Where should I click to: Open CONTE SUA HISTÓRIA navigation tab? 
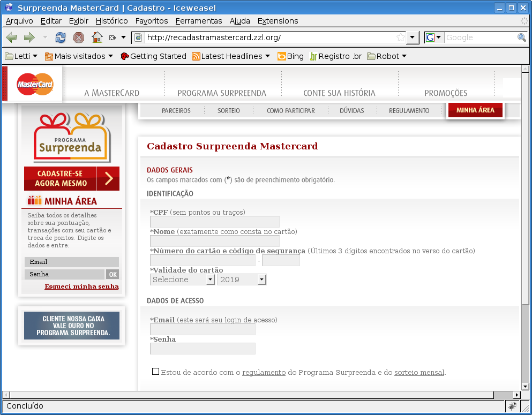[x=339, y=93]
